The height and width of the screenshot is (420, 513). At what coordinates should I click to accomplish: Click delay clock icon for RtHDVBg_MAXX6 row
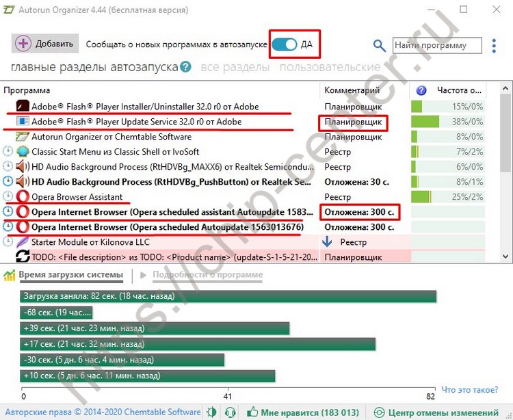8,166
